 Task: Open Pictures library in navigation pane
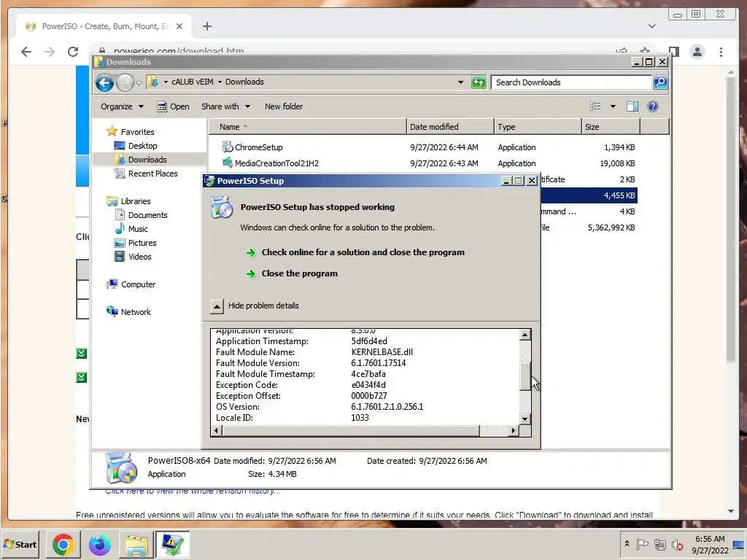click(x=142, y=242)
